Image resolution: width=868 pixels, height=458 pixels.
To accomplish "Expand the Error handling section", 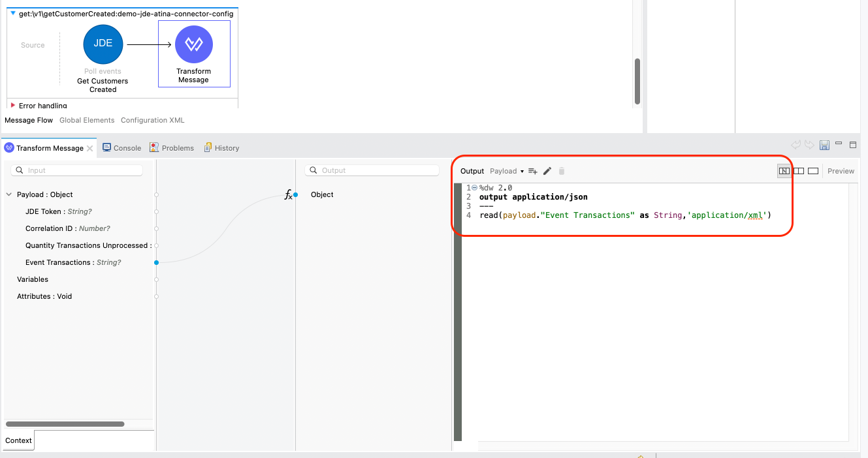I will (x=13, y=105).
